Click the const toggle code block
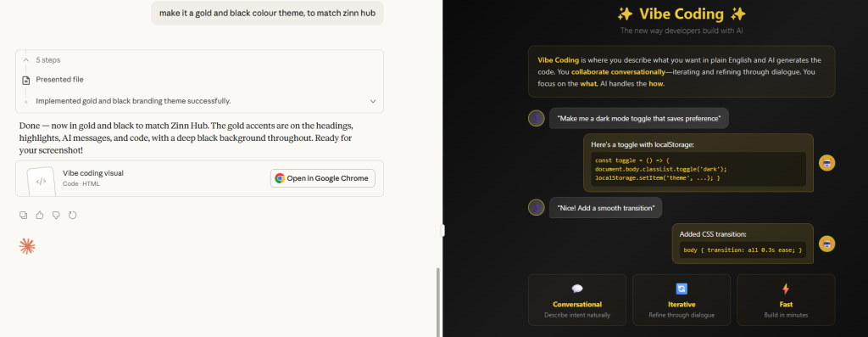Viewport: 868px width, 337px height. (698, 169)
